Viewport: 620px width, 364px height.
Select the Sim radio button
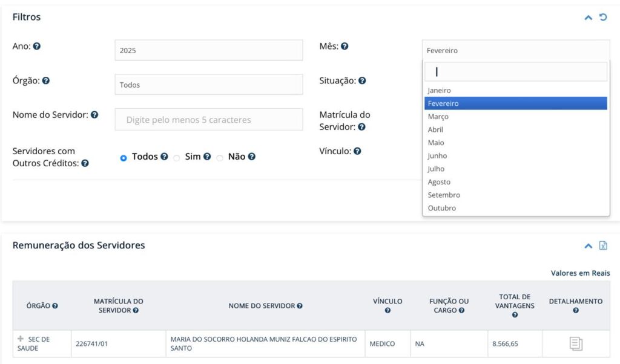177,157
